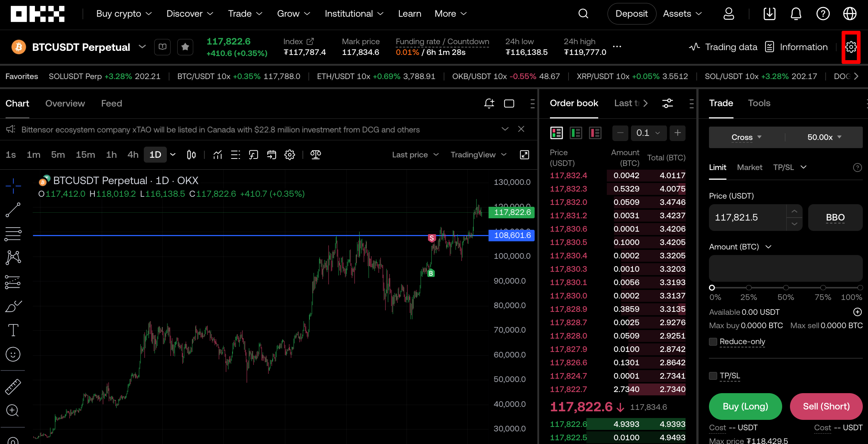Open the Cross margin mode dropdown
This screenshot has height=444, width=868.
(x=746, y=137)
